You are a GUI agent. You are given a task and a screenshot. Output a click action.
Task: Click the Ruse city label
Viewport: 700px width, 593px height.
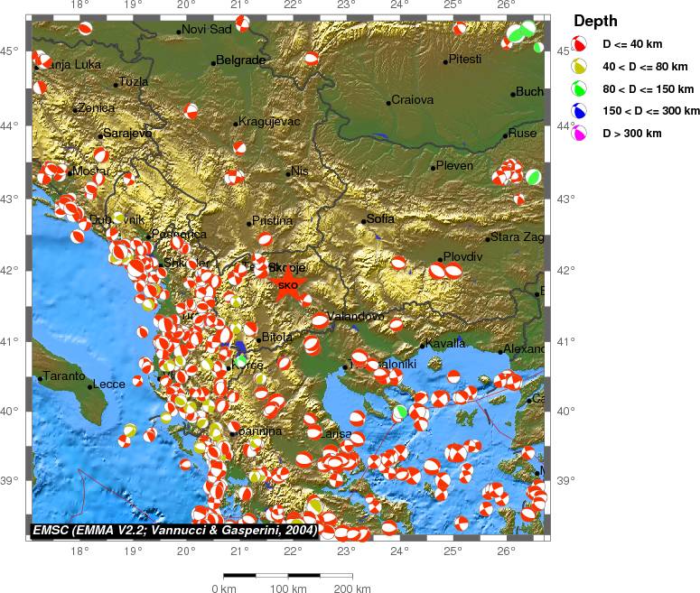click(x=522, y=133)
